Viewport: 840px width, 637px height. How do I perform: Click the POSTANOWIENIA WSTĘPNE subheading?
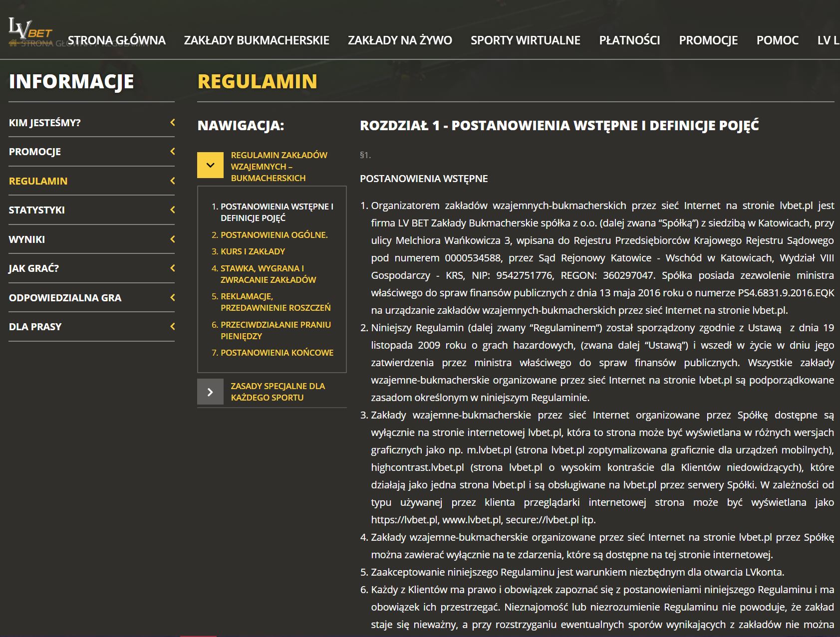click(424, 179)
